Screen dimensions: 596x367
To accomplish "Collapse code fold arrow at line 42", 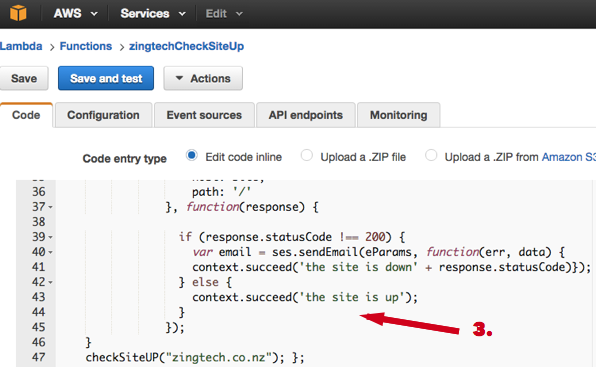I will tap(50, 282).
